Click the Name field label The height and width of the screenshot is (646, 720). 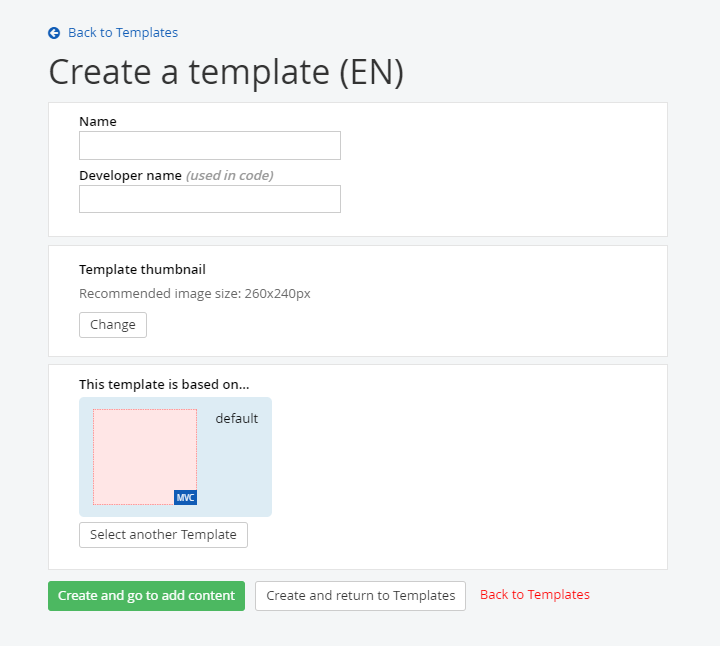(98, 121)
